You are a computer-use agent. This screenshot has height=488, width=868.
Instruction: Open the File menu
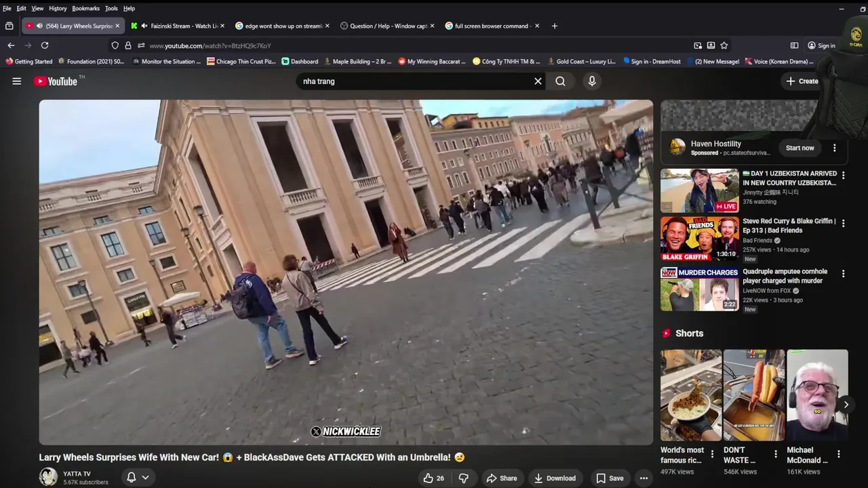pyautogui.click(x=7, y=8)
